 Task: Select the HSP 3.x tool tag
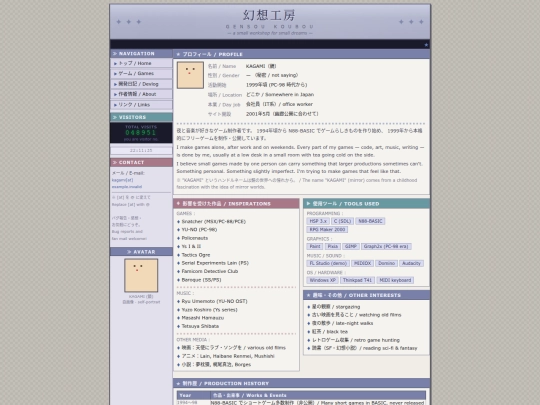coord(318,221)
